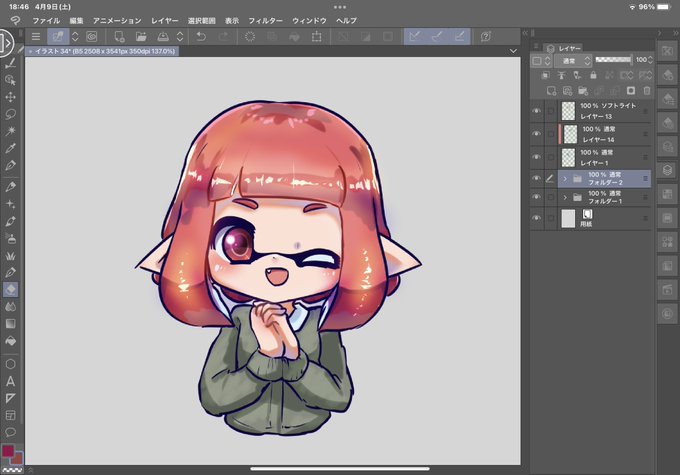Select the Move layer tool

click(x=10, y=97)
